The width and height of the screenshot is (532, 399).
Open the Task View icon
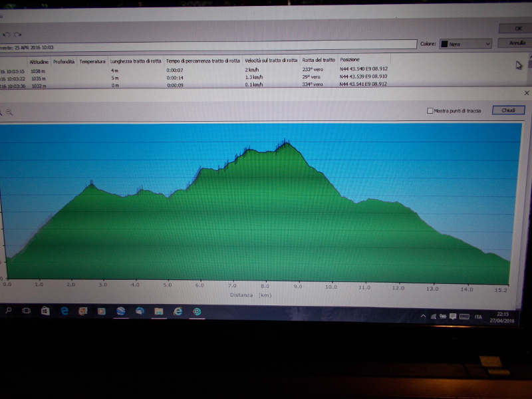click(26, 311)
